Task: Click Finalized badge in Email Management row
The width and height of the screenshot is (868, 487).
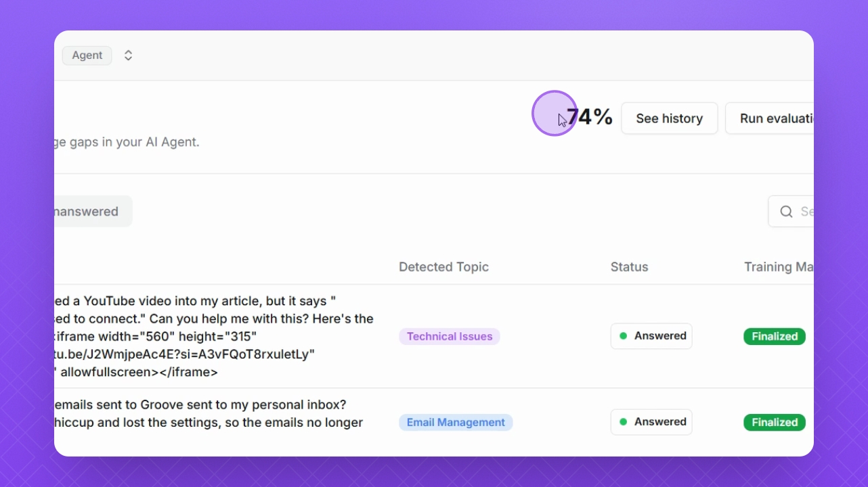Action: coord(774,423)
